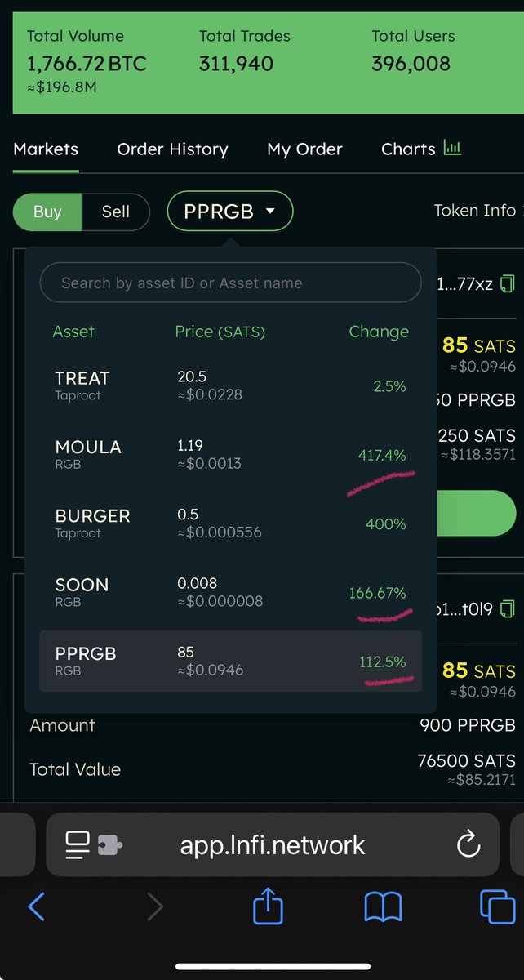
Task: Tap the Safari reload page icon
Action: click(468, 845)
